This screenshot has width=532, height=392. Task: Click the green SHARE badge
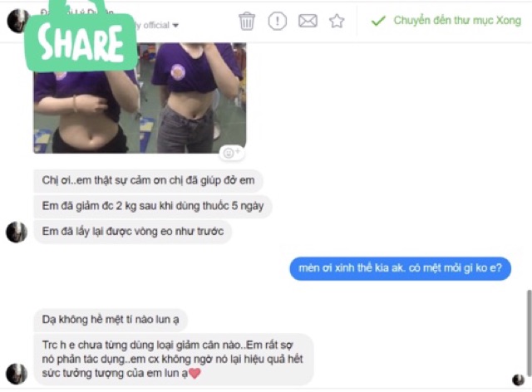click(81, 41)
